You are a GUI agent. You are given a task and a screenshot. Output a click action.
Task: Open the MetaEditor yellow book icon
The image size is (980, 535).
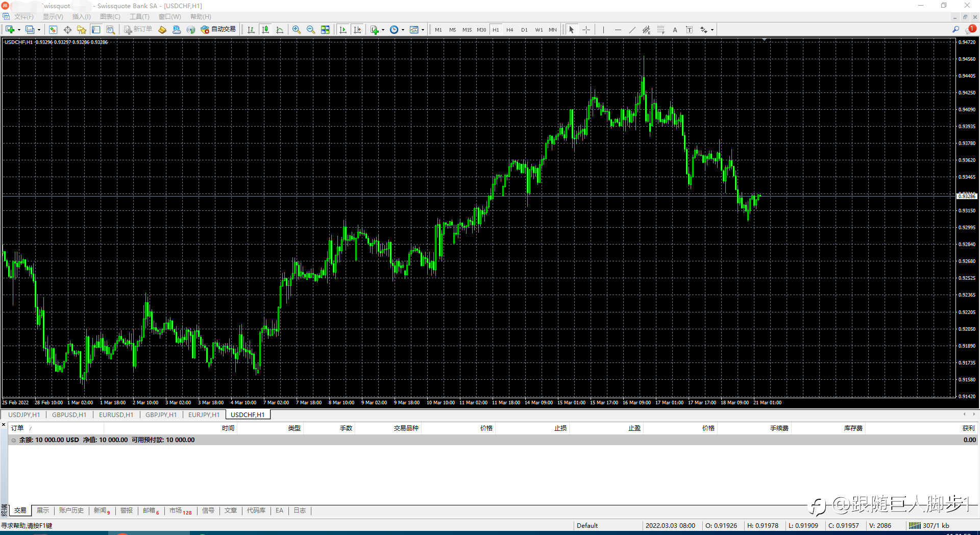click(162, 30)
